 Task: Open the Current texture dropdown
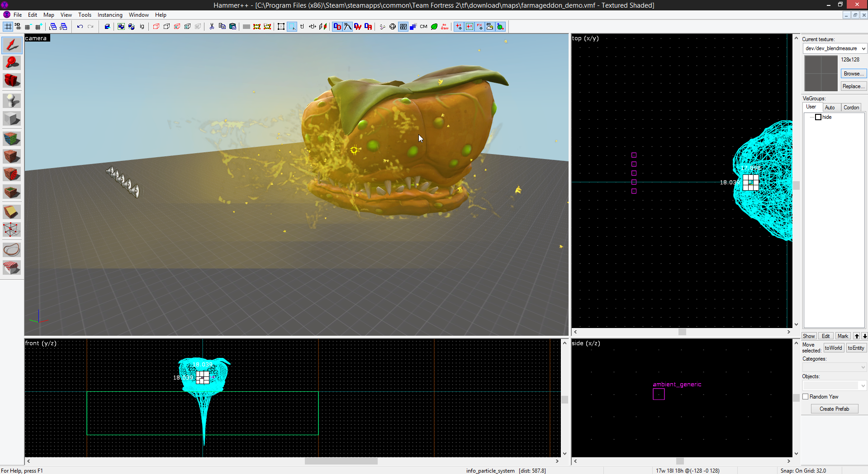(x=863, y=48)
